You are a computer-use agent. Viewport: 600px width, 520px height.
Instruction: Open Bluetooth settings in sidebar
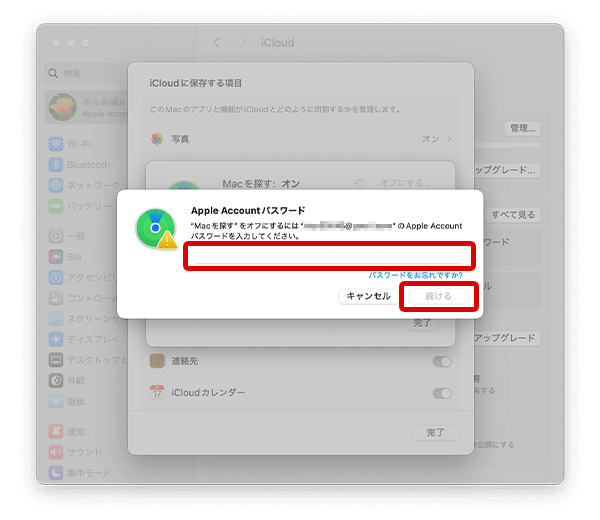pyautogui.click(x=79, y=165)
